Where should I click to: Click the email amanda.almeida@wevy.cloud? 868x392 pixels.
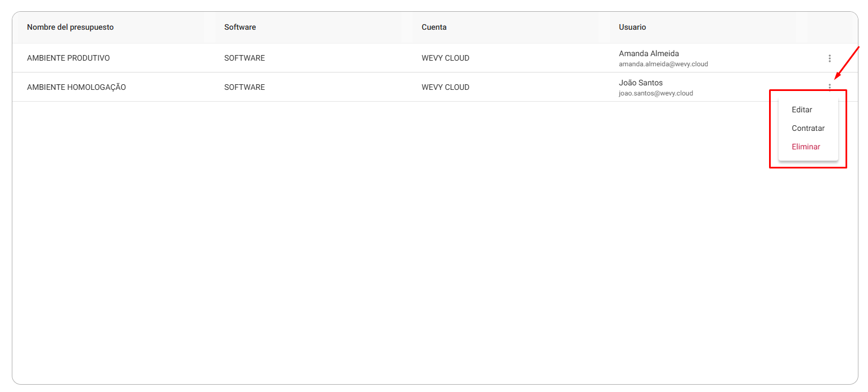[663, 64]
